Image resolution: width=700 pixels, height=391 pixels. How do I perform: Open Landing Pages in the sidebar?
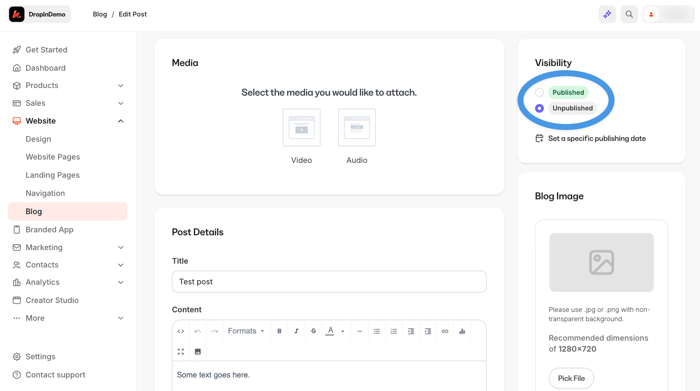[52, 175]
